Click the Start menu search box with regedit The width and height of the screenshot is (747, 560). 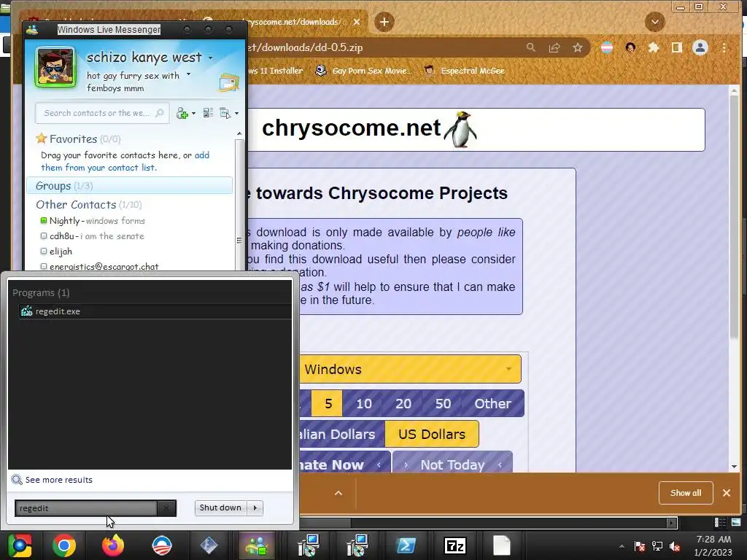pyautogui.click(x=86, y=508)
